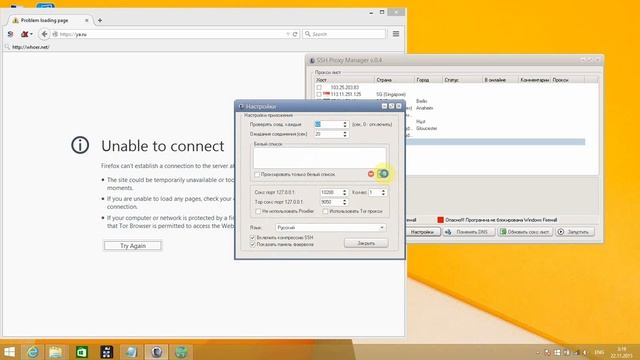Image resolution: width=640 pixels, height=360 pixels.
Task: Click the check connection interval stepper arrows
Action: 345,124
